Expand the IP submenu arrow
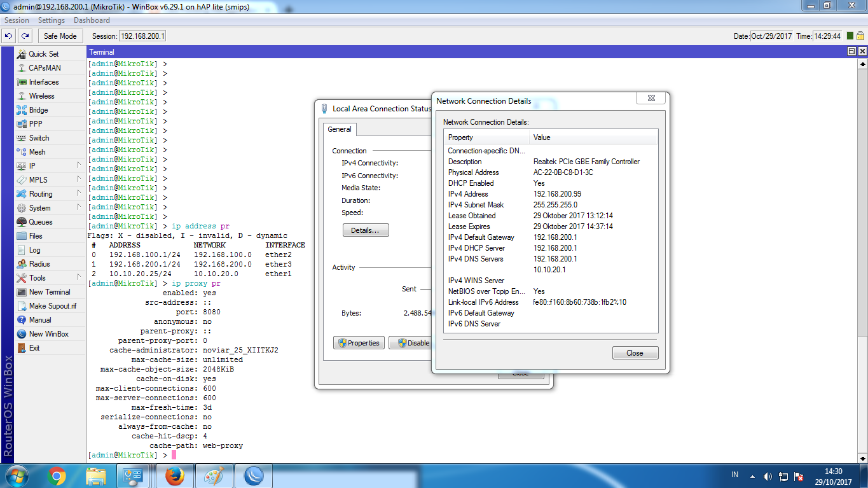The width and height of the screenshot is (868, 488). (x=79, y=165)
